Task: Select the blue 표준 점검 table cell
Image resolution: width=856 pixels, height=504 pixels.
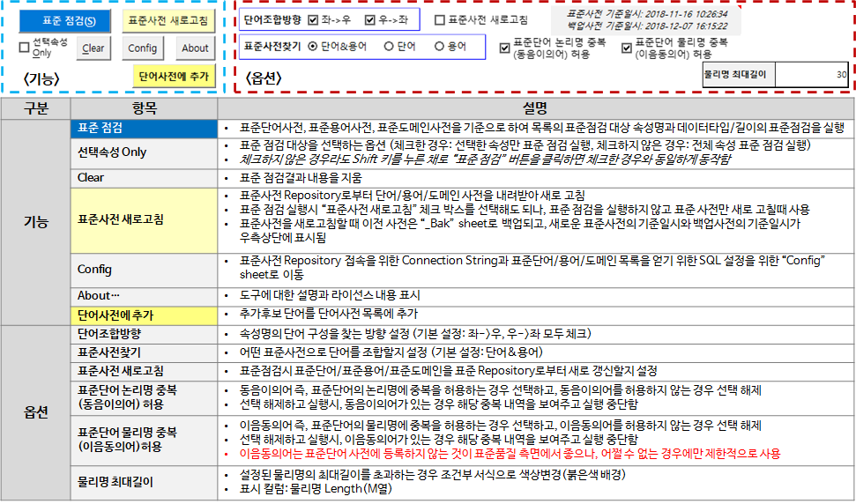Action: point(144,128)
